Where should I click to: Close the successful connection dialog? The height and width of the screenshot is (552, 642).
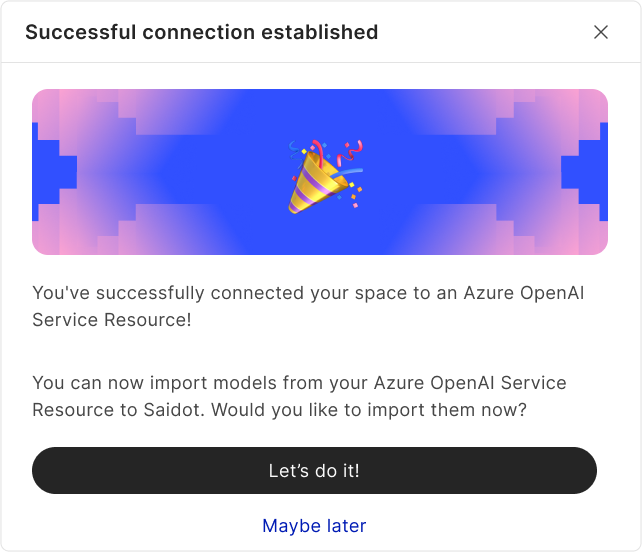pos(601,32)
